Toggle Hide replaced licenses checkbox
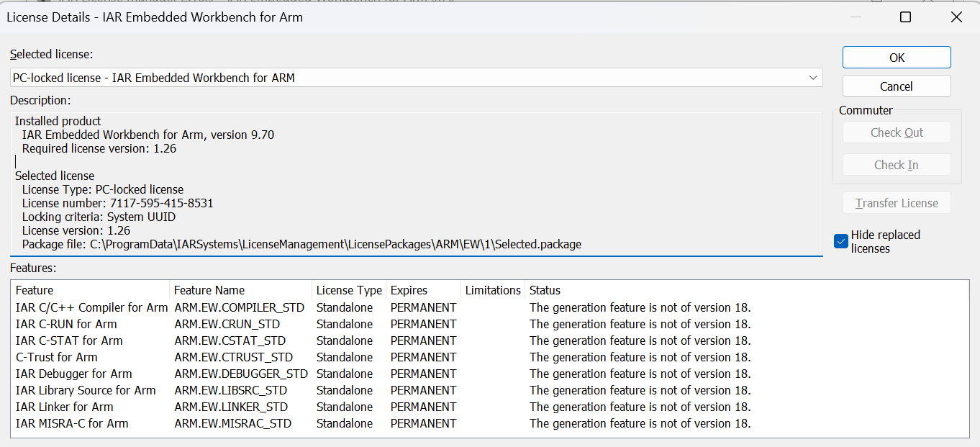This screenshot has width=980, height=447. point(841,241)
